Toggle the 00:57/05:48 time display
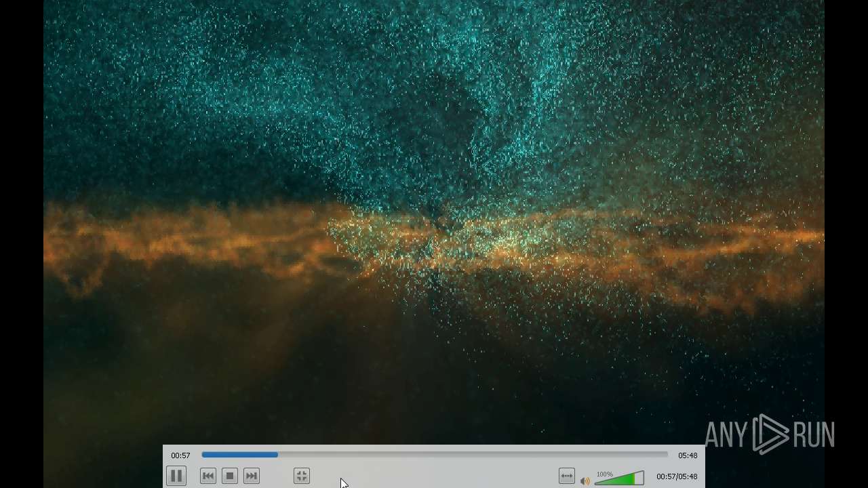Image resolution: width=868 pixels, height=488 pixels. [677, 476]
